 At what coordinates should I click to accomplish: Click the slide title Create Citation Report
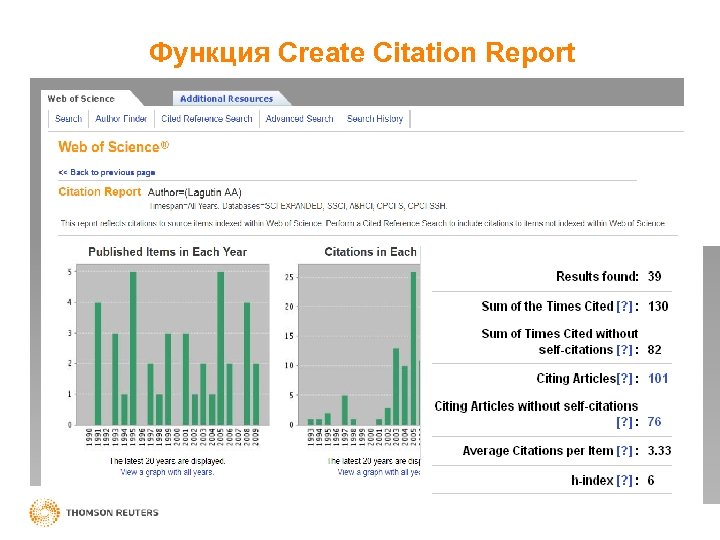pos(362,53)
